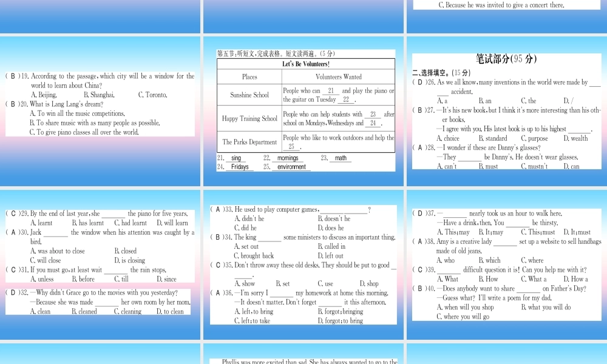Click option 'D. is closing' in question 30
The height and width of the screenshot is (364, 607).
(x=130, y=260)
